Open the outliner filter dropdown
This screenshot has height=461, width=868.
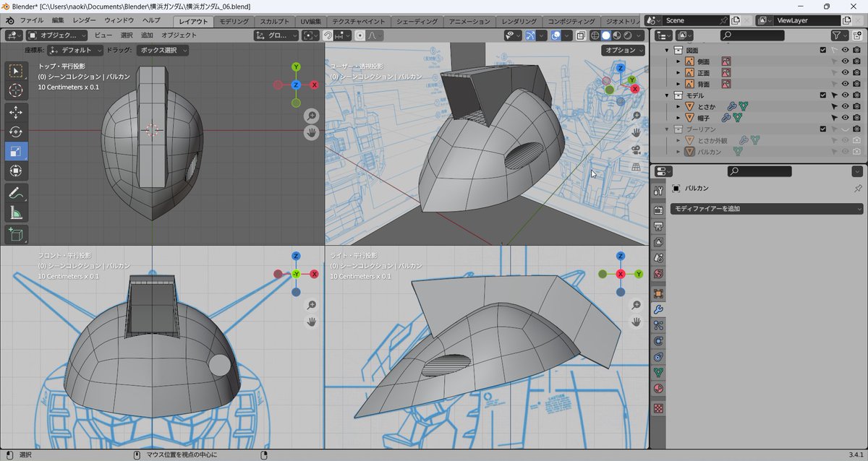pyautogui.click(x=839, y=35)
